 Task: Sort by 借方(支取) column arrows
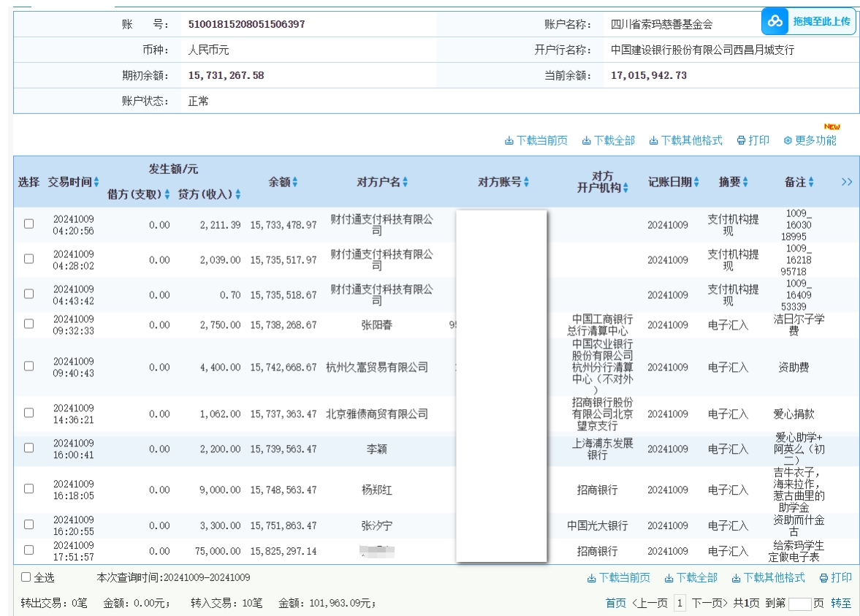pos(167,194)
